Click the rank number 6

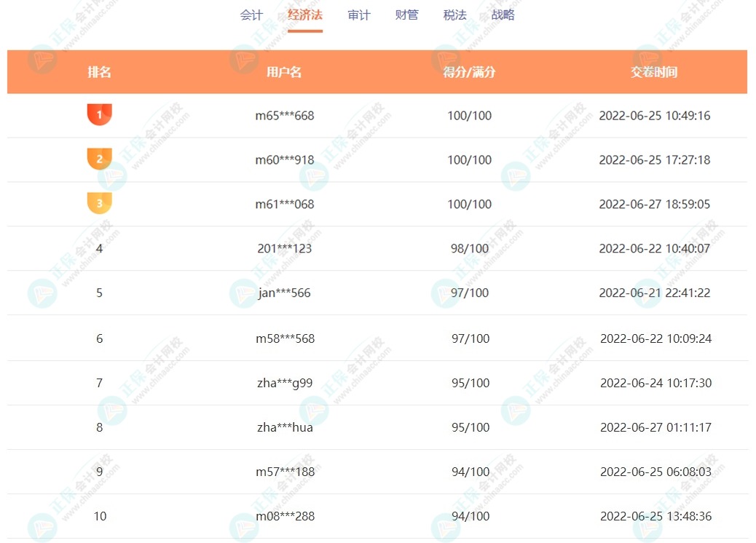[99, 338]
